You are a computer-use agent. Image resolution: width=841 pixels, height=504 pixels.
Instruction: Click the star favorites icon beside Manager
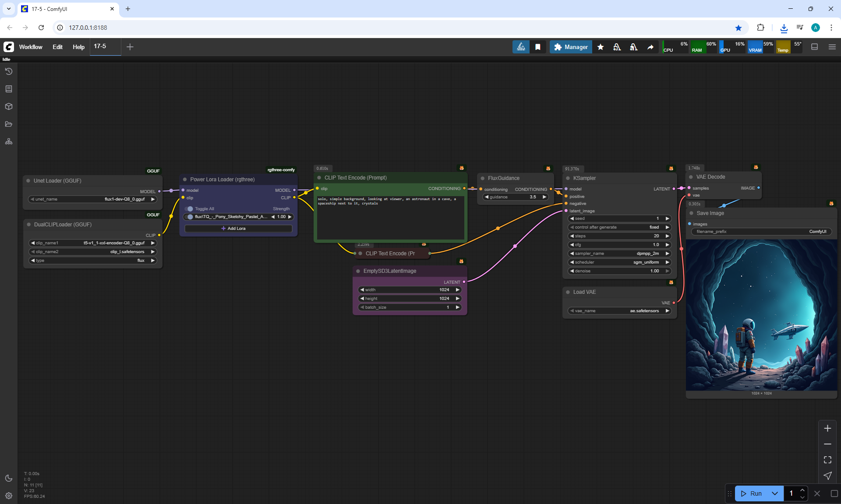pyautogui.click(x=601, y=47)
